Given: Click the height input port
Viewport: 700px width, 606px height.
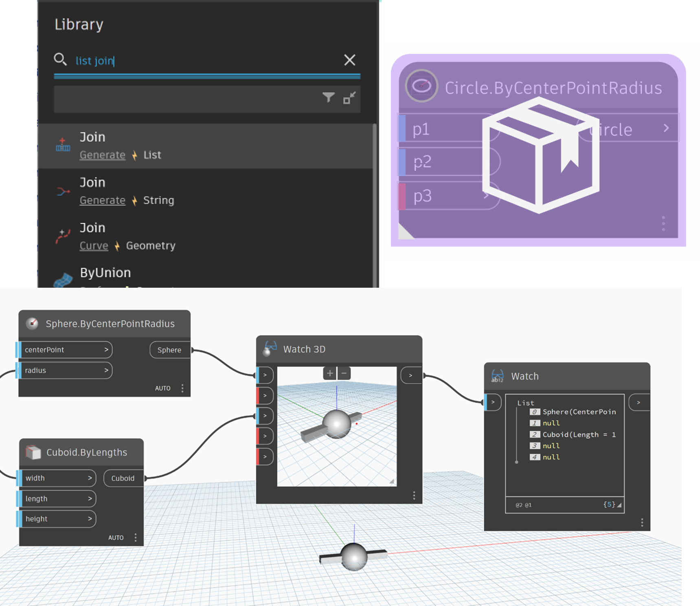Looking at the screenshot, I should pyautogui.click(x=56, y=519).
